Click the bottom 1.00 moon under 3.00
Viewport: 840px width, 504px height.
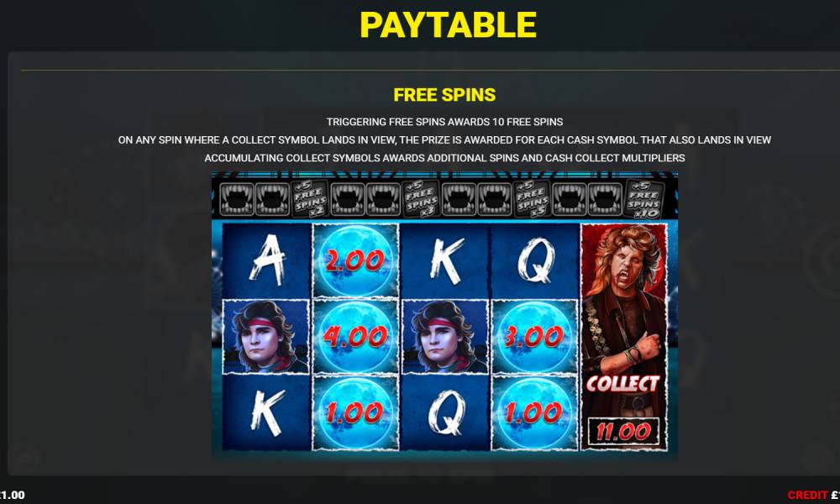tap(534, 412)
